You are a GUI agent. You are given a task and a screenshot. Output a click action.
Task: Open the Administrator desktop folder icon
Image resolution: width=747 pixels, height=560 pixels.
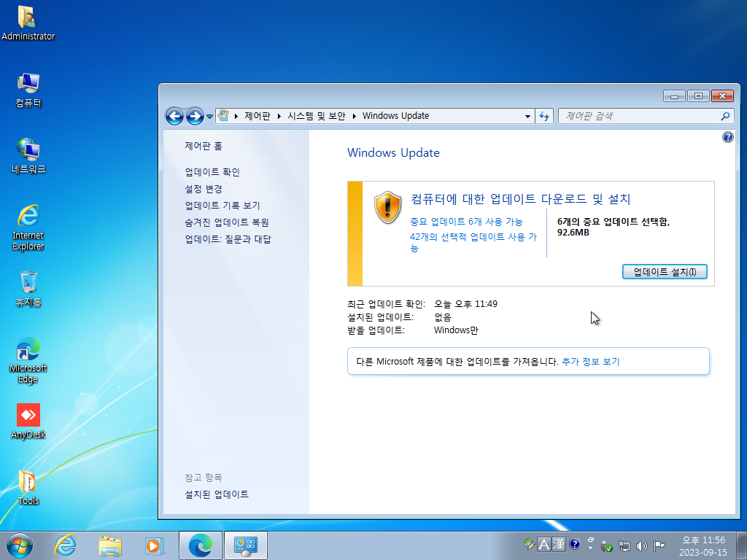(x=28, y=23)
